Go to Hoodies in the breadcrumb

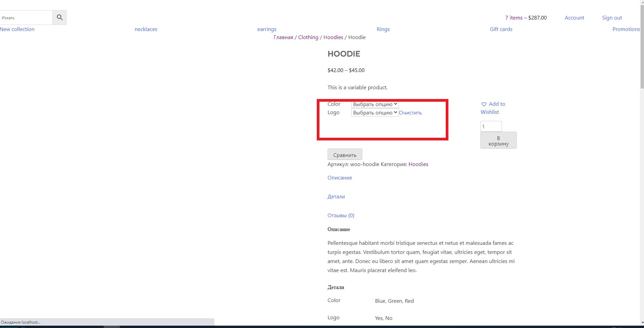tap(333, 37)
